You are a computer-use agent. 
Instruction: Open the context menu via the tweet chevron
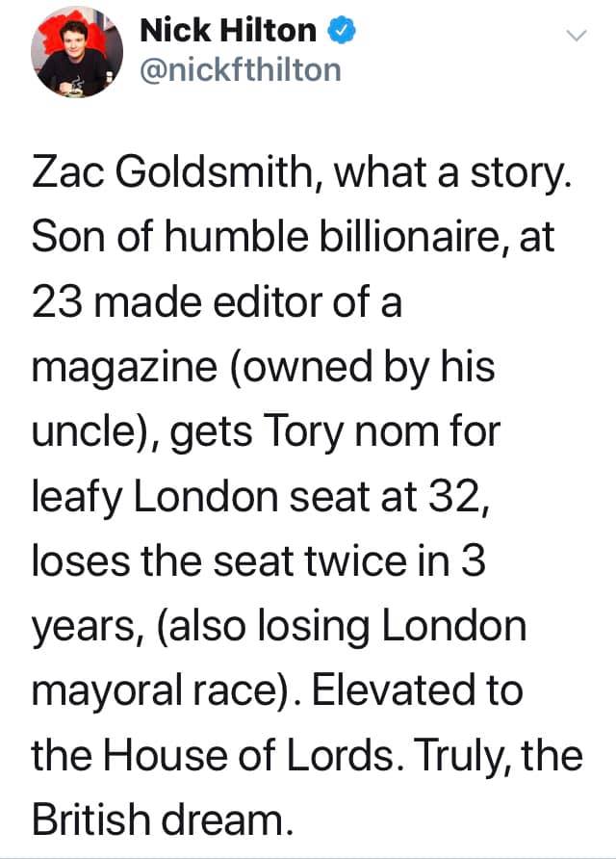[577, 37]
